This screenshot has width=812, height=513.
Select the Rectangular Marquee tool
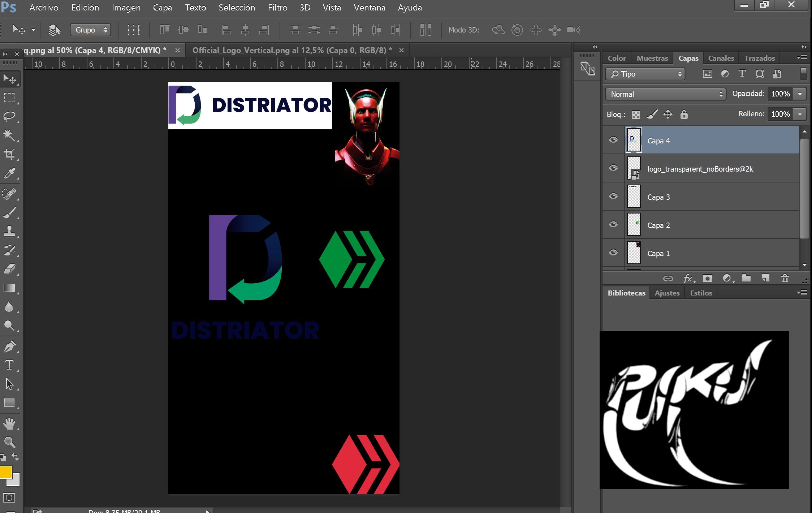(x=9, y=98)
